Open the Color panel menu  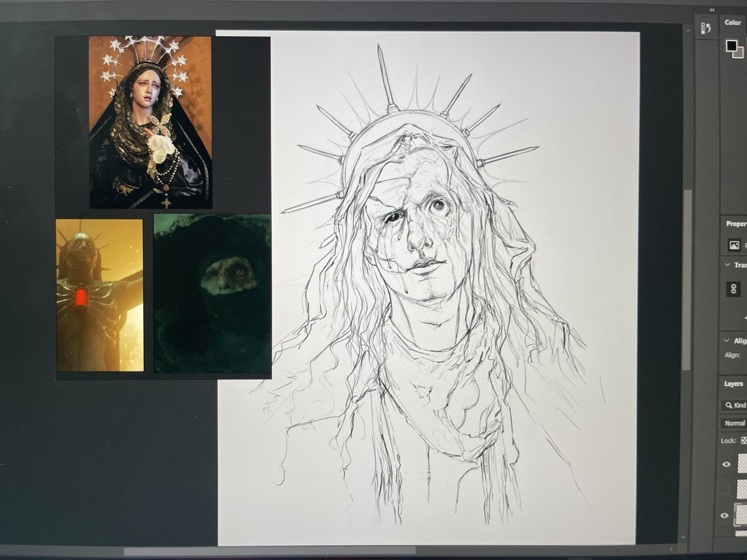point(745,23)
